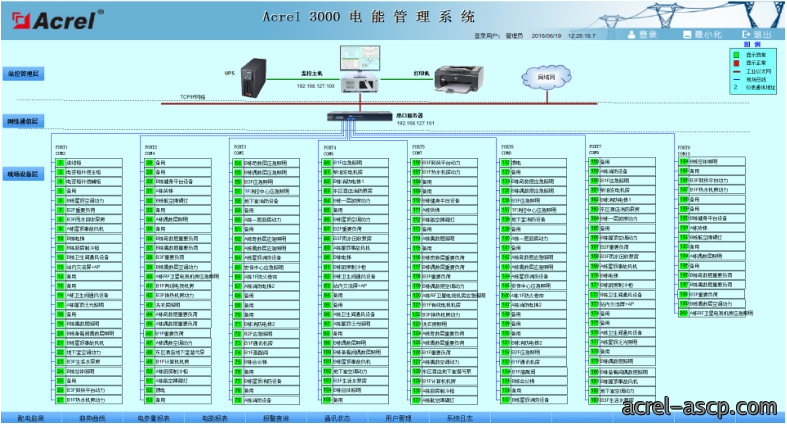Click the 网络通信层 layer button
Image resolution: width=787 pixels, height=428 pixels.
pyautogui.click(x=23, y=121)
